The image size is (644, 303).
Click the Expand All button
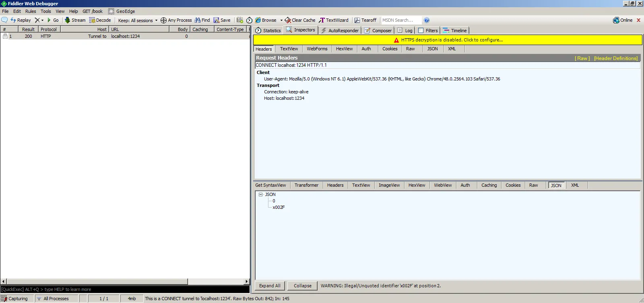click(270, 286)
